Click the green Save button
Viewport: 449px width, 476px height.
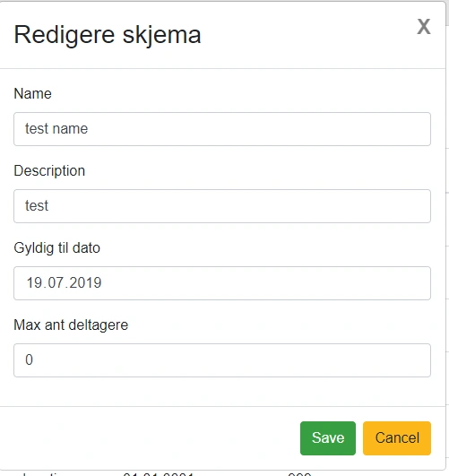pos(328,438)
